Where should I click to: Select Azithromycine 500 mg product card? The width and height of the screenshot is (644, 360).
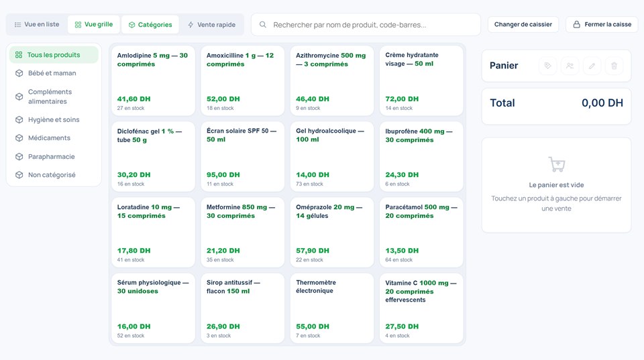(332, 80)
